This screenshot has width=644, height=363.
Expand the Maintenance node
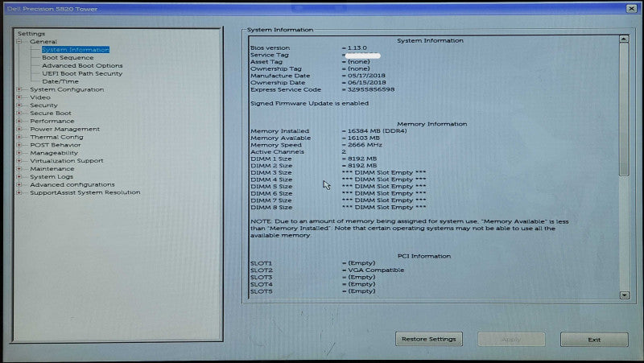click(x=19, y=169)
